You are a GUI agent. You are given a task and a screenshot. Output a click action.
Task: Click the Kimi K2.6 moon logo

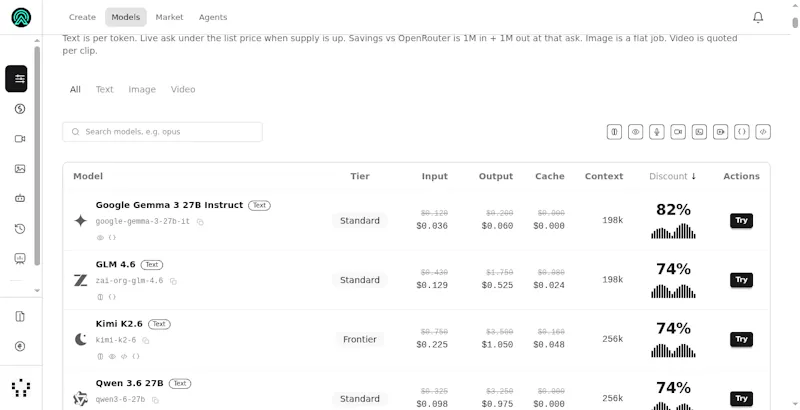[x=81, y=339]
